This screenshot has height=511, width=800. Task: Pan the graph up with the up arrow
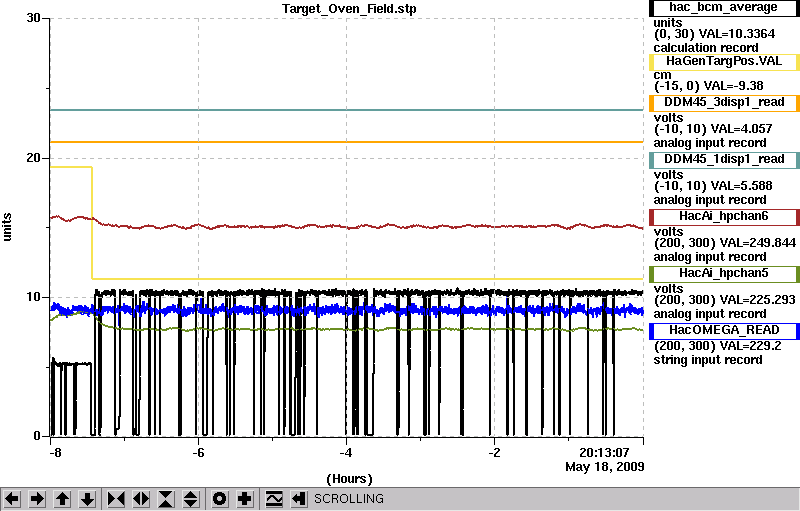[62, 499]
